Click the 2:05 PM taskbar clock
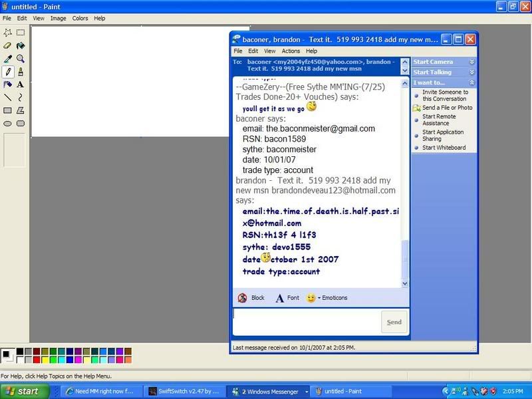 tap(513, 391)
